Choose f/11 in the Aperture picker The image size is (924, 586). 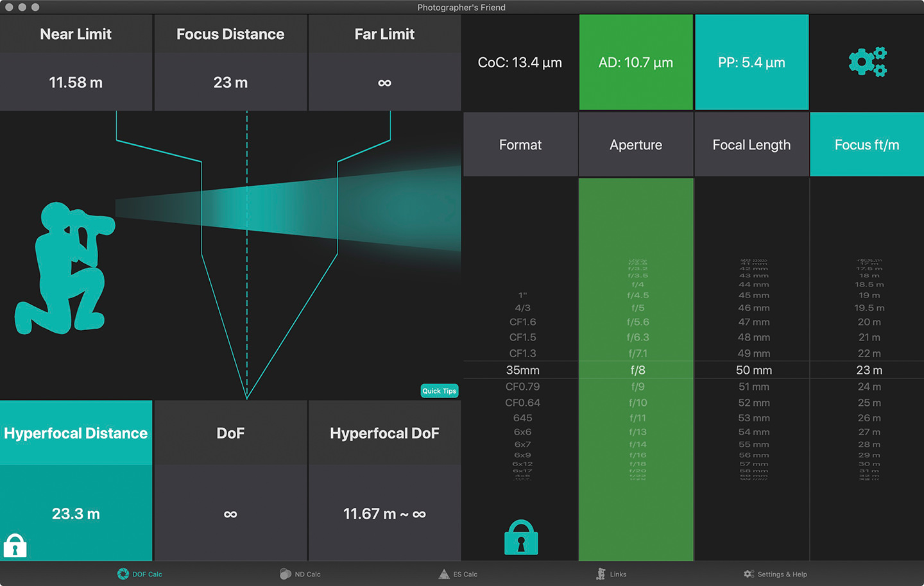[638, 418]
